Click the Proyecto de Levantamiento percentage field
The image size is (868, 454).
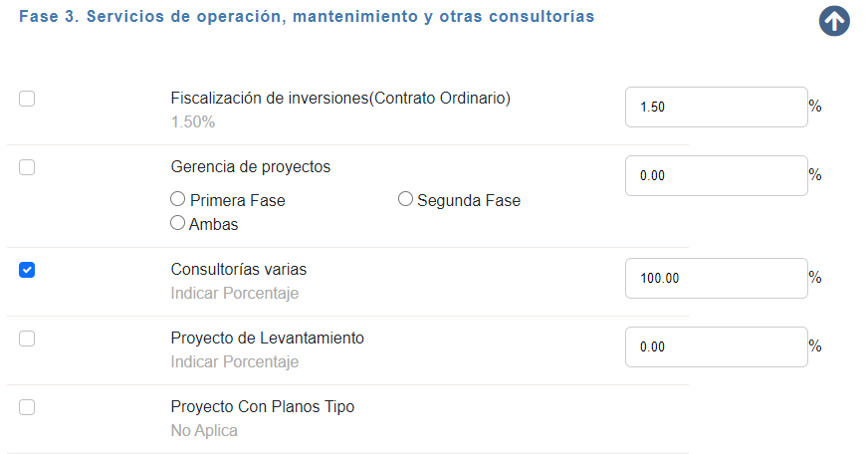[x=717, y=346]
